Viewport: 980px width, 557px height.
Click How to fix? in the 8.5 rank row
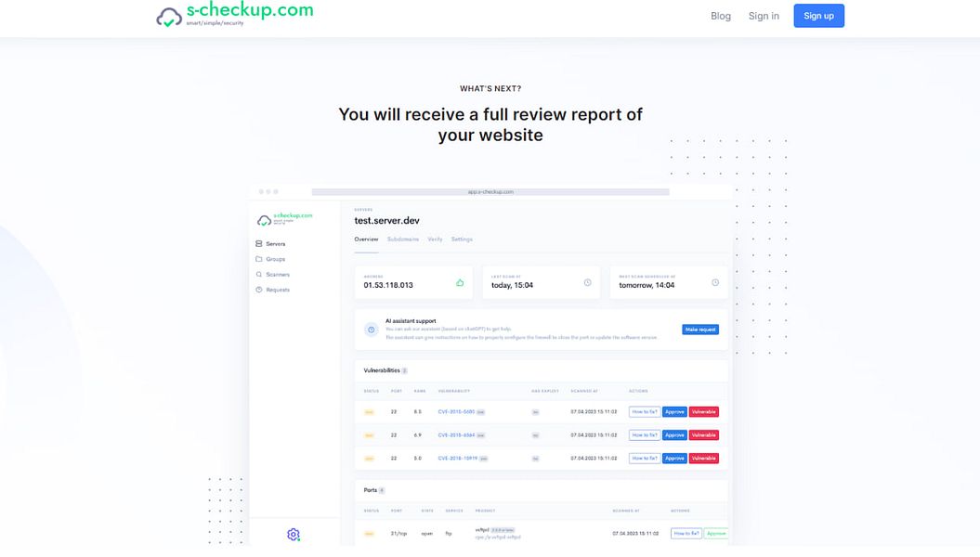(645, 412)
